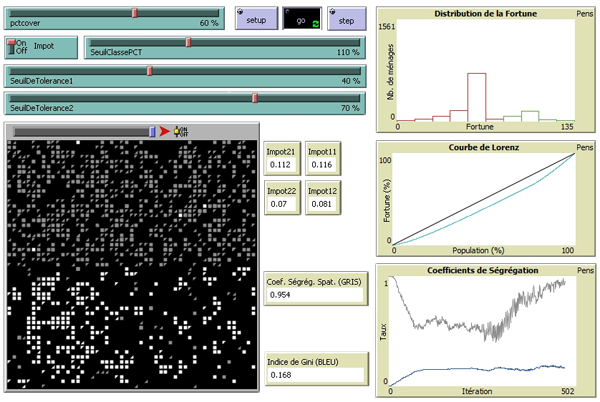This screenshot has width=600, height=402.
Task: Click the forever loop icon on go button
Action: [316, 24]
